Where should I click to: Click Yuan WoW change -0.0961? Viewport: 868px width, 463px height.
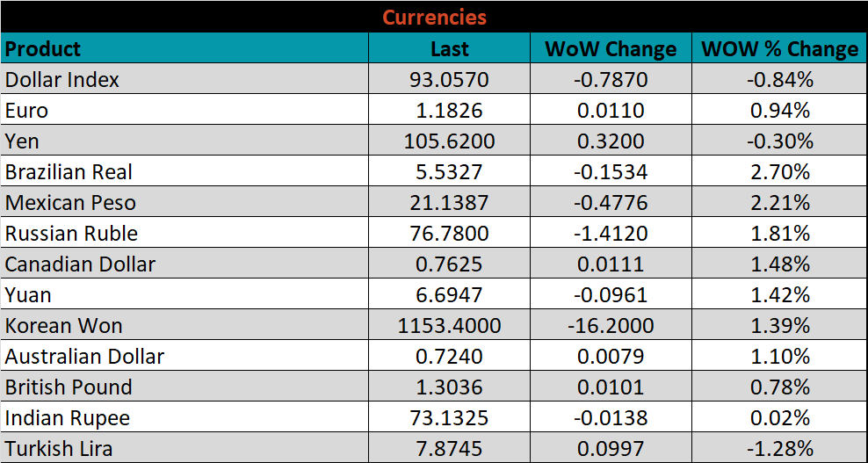tap(611, 295)
